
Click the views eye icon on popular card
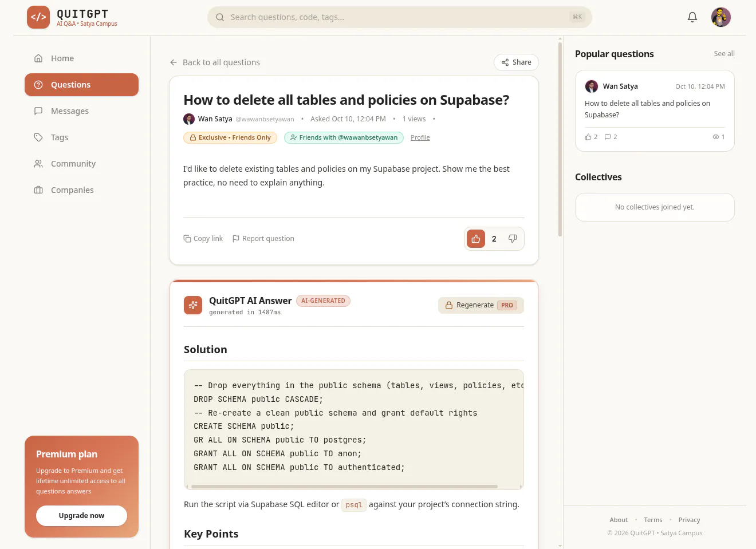coord(716,137)
